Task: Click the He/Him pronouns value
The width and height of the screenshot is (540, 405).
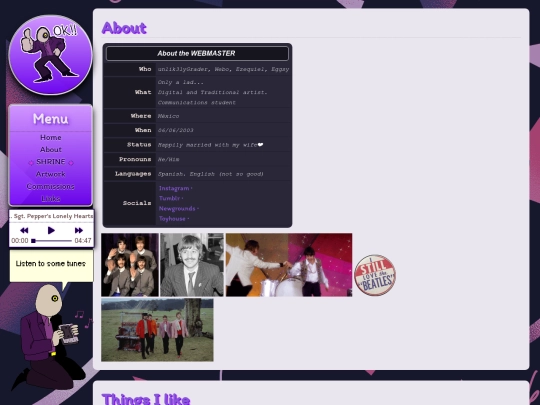Action: pyautogui.click(x=168, y=159)
